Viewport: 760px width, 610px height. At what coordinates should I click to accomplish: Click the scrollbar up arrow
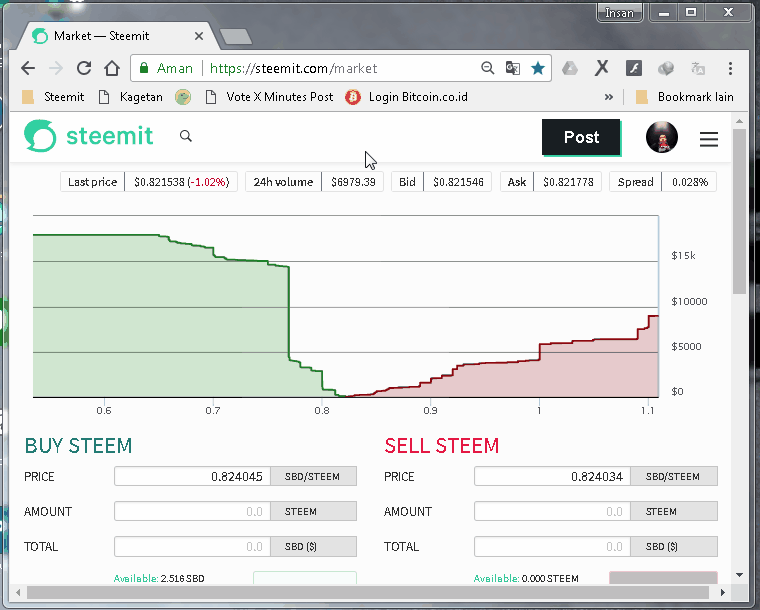click(739, 121)
